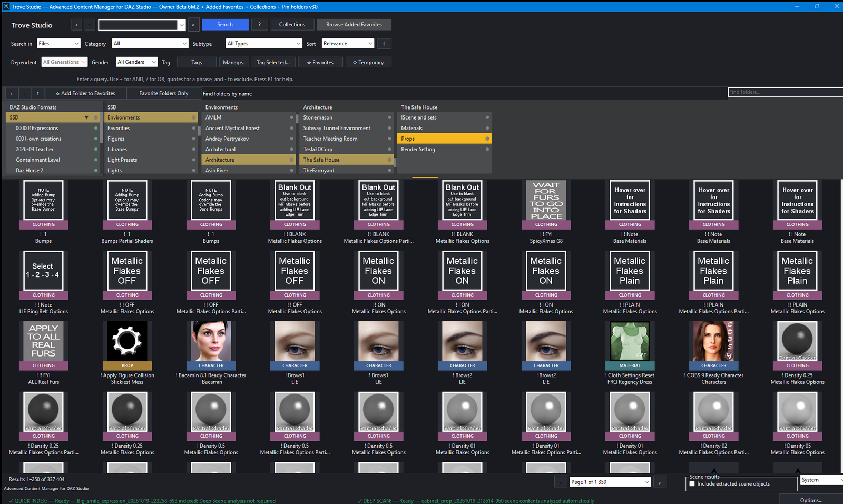Open the Search in Files dropdown

[x=58, y=44]
